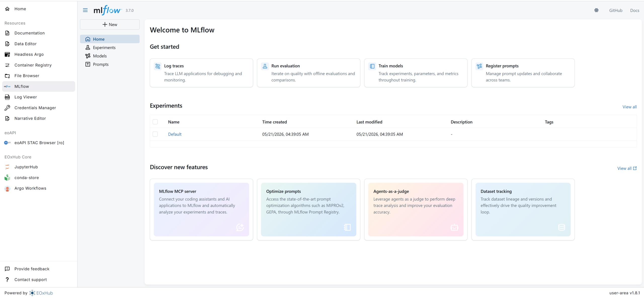Click the Tags column header

pos(549,122)
